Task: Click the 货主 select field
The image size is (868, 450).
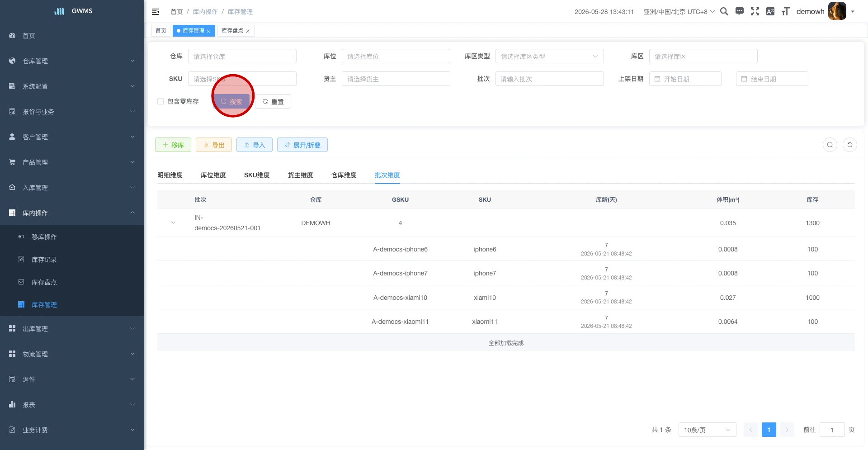Action: point(396,79)
